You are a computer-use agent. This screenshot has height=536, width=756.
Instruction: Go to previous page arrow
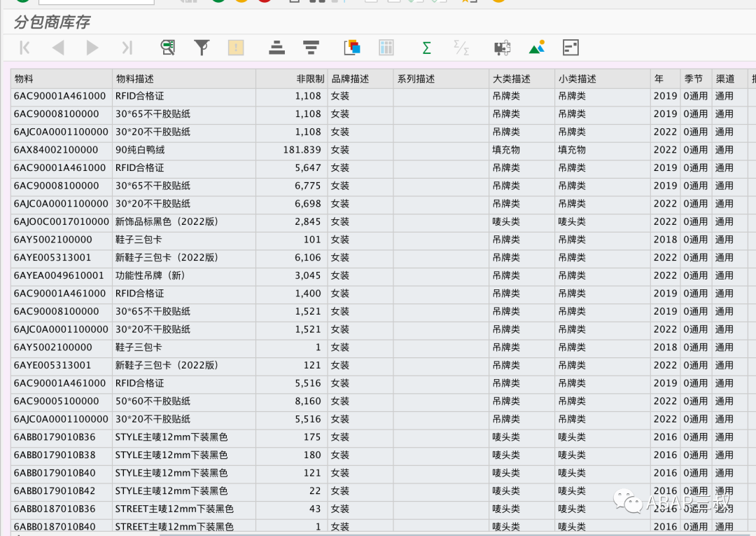pyautogui.click(x=58, y=48)
